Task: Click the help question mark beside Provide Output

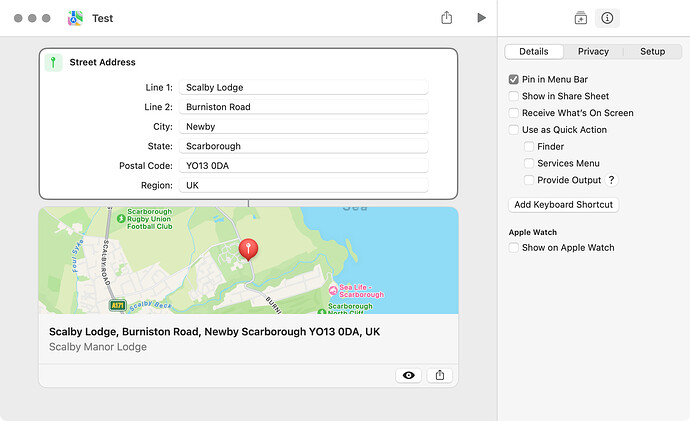Action: pos(611,180)
